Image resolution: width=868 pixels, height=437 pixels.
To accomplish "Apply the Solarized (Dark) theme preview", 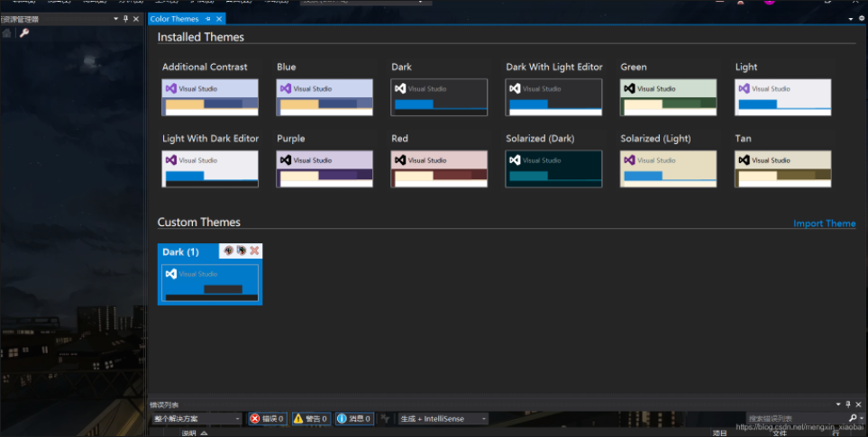I will coord(553,168).
